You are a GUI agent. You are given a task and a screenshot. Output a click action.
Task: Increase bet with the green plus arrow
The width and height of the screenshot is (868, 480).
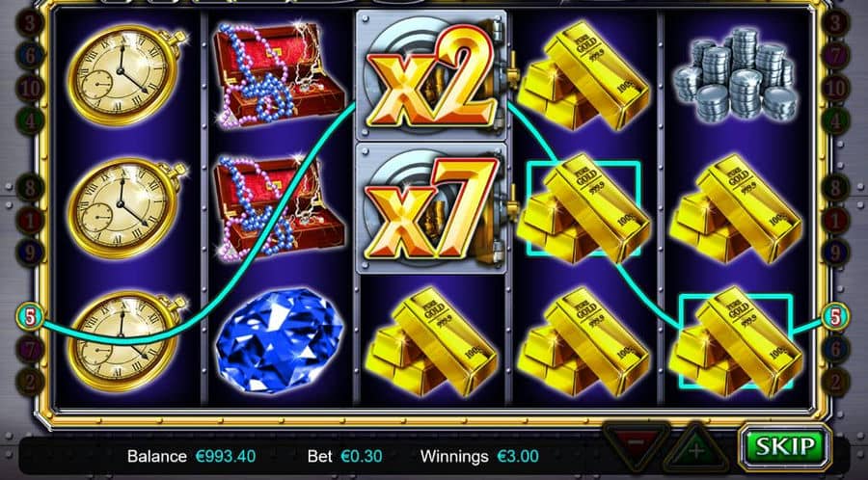coord(696,448)
